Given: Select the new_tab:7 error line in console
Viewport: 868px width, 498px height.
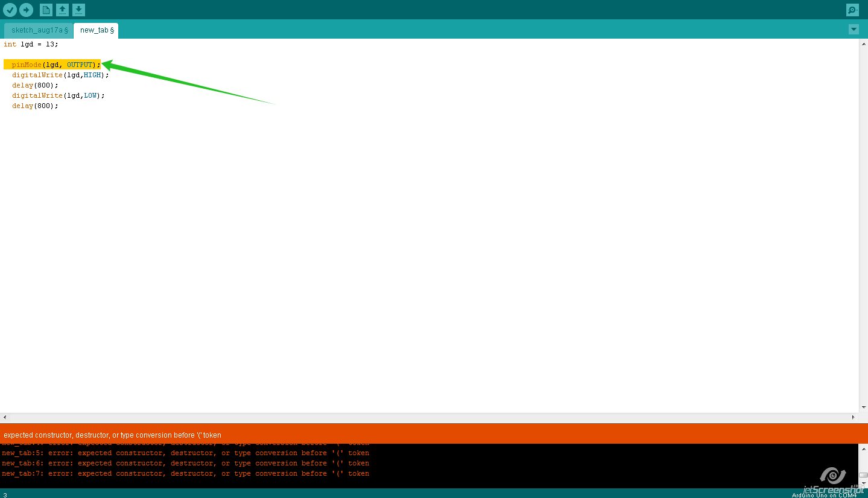Looking at the screenshot, I should [185, 474].
